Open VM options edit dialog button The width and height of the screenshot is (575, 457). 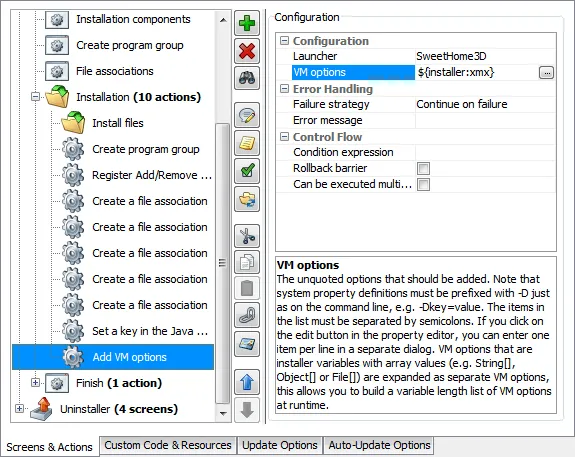(546, 73)
